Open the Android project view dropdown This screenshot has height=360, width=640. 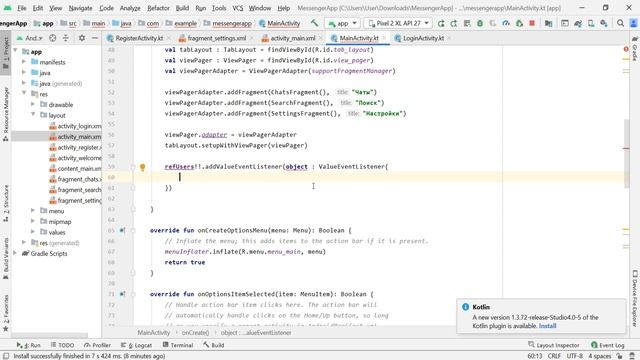(x=29, y=38)
